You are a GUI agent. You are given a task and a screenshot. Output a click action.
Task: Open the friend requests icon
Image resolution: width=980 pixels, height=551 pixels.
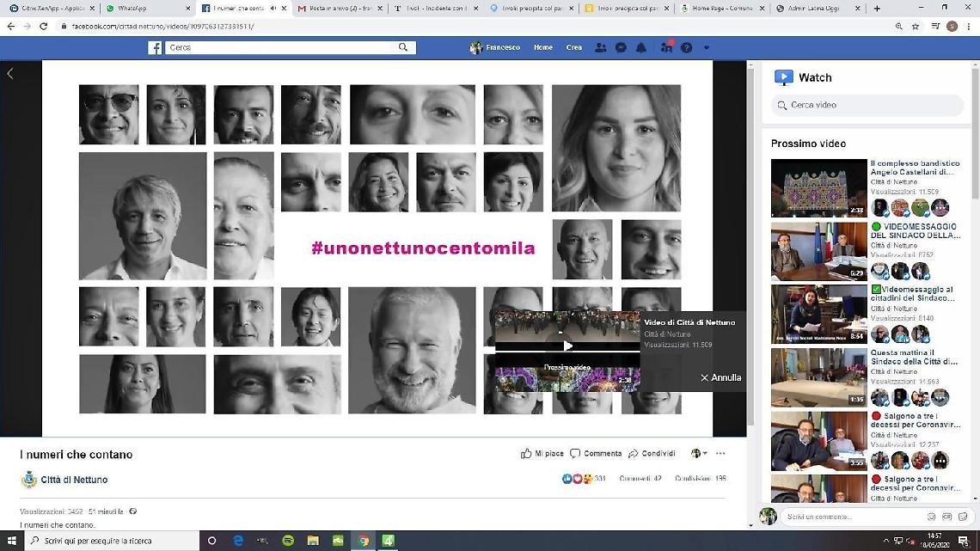pyautogui.click(x=600, y=48)
